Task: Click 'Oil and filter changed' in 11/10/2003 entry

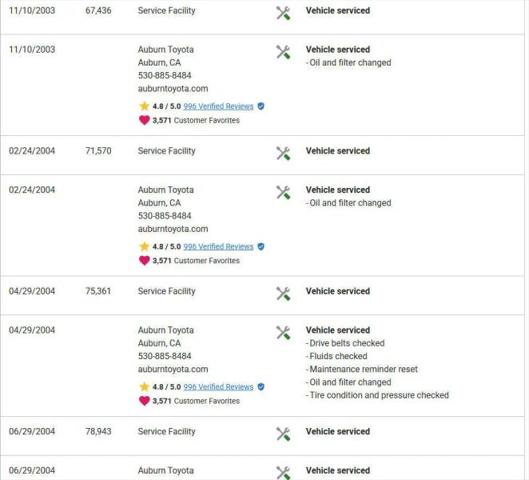Action: coord(349,63)
